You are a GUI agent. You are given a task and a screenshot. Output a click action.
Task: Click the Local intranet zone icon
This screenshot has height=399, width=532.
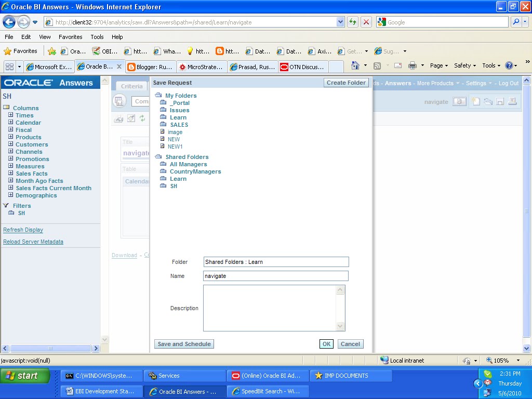click(384, 360)
